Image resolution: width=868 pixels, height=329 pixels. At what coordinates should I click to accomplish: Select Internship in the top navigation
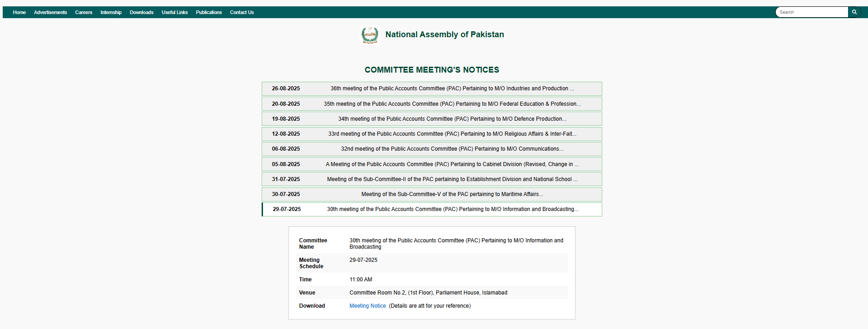[x=111, y=12]
